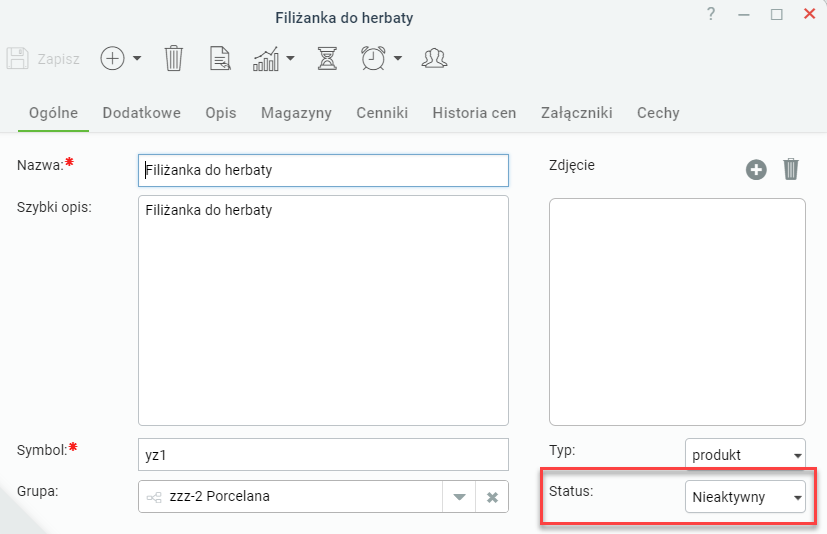Click into the Szybki opis text area

click(323, 310)
